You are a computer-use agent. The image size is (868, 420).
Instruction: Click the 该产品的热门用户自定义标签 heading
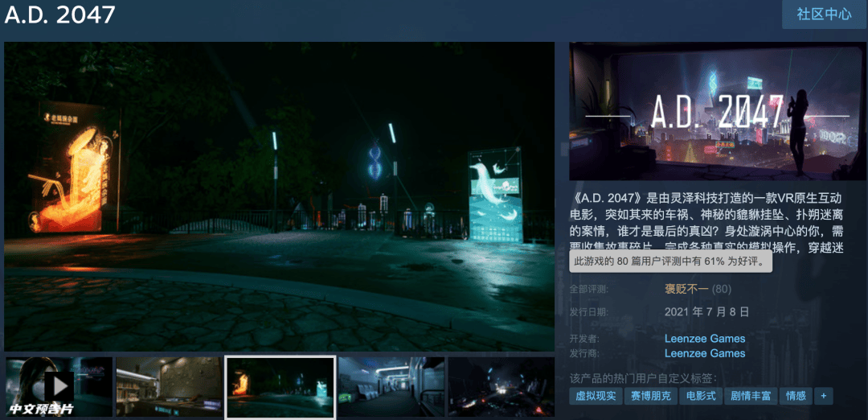(643, 378)
